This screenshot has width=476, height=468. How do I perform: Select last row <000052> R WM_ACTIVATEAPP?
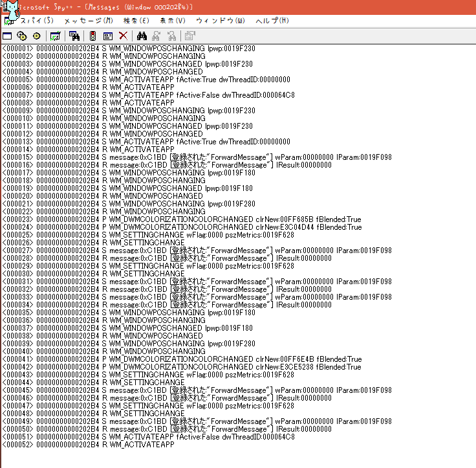89,445
